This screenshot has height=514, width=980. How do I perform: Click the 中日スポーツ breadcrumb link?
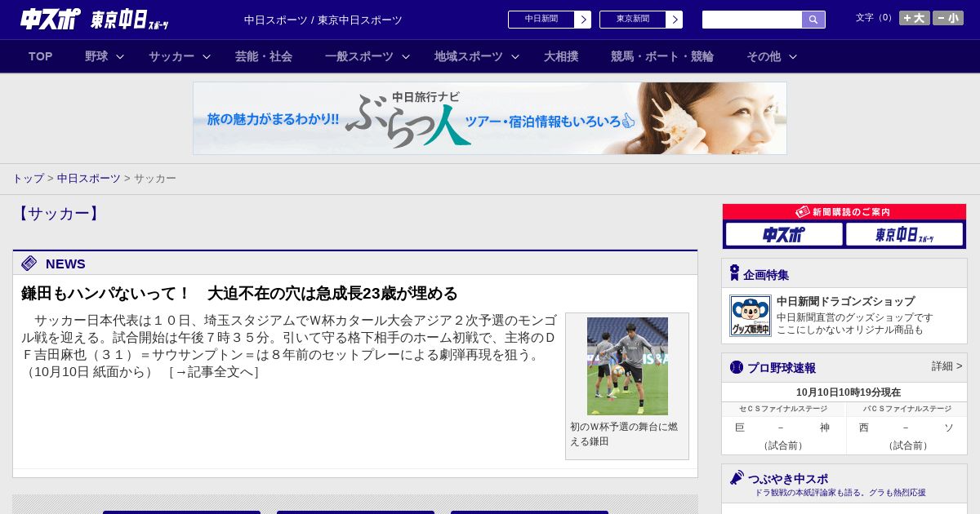pyautogui.click(x=89, y=178)
